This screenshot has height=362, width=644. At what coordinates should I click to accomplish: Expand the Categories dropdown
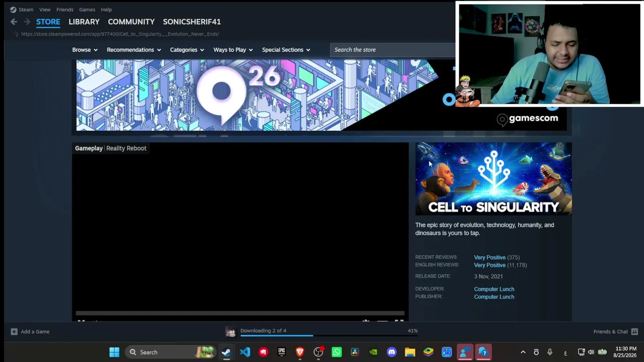point(187,50)
